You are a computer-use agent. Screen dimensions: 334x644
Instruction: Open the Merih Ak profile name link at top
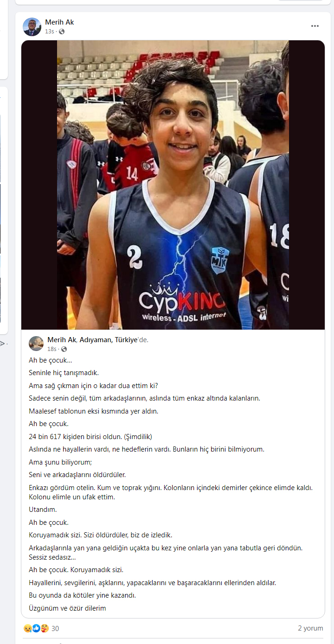coord(59,22)
